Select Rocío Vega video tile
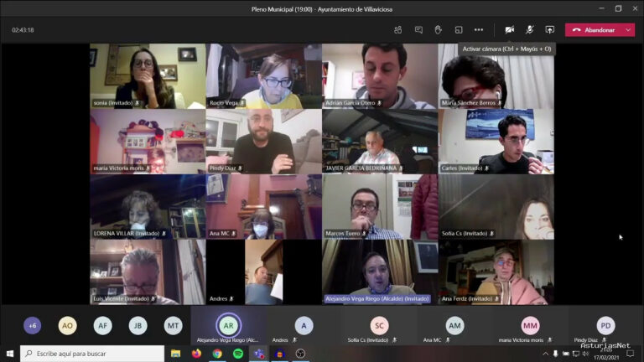The height and width of the screenshot is (362, 644). pyautogui.click(x=263, y=76)
